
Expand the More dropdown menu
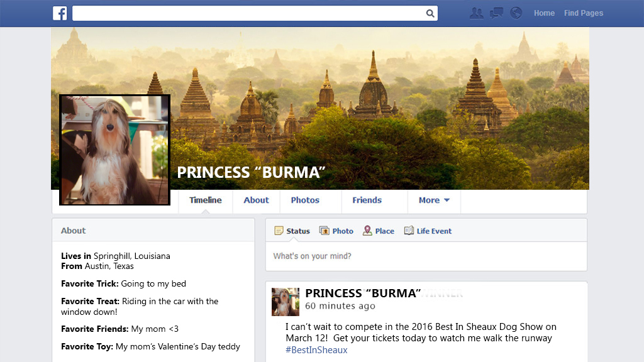click(x=434, y=200)
